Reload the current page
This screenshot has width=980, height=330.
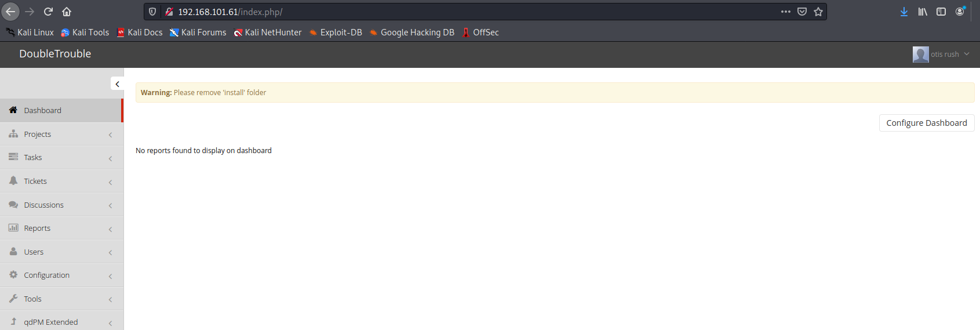(x=49, y=12)
